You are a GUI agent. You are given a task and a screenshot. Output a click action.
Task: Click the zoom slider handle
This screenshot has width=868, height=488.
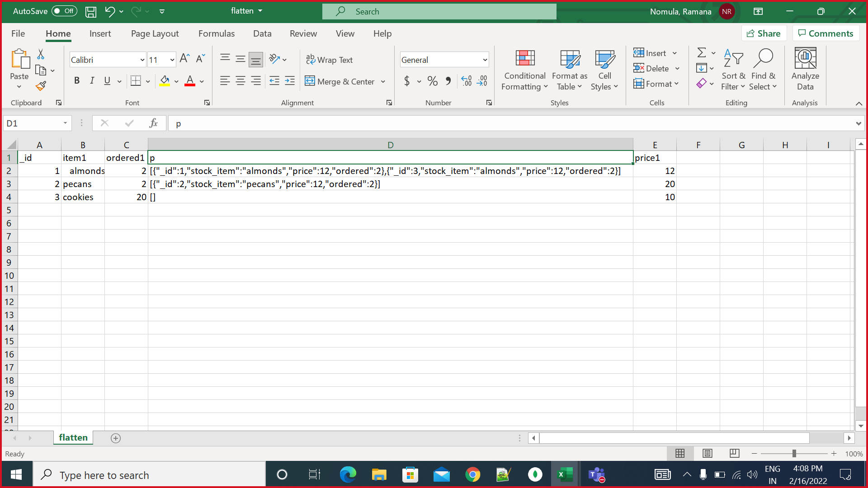[x=794, y=454]
